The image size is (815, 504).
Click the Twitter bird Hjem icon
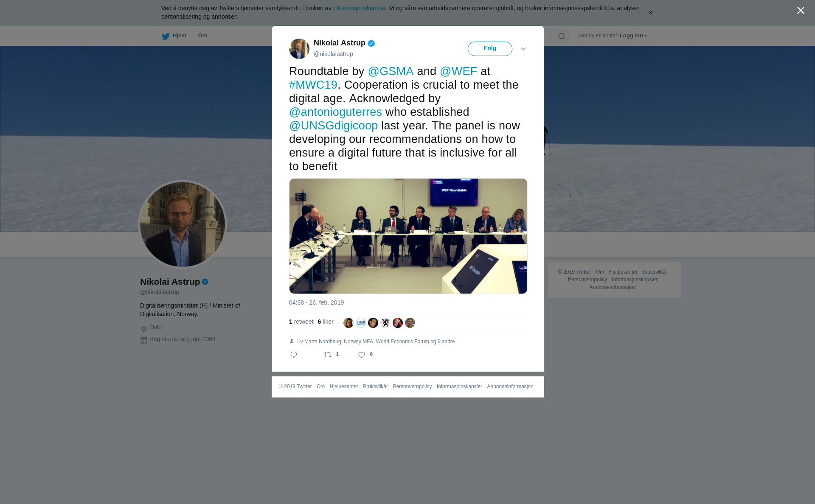click(166, 36)
